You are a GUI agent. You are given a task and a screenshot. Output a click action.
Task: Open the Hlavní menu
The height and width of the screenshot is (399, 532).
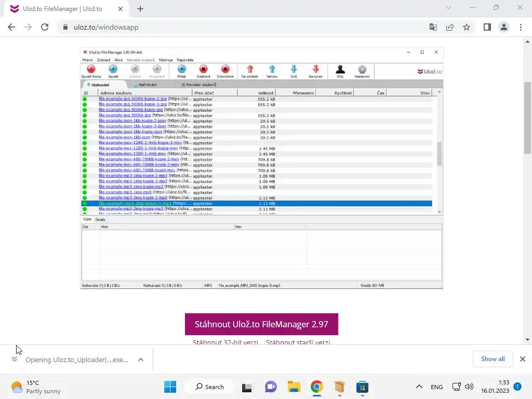pyautogui.click(x=87, y=60)
